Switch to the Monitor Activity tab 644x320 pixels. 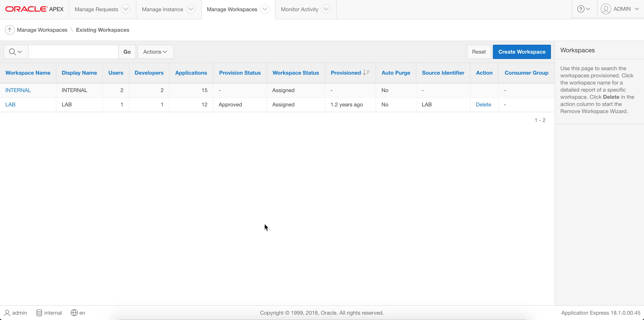click(299, 9)
